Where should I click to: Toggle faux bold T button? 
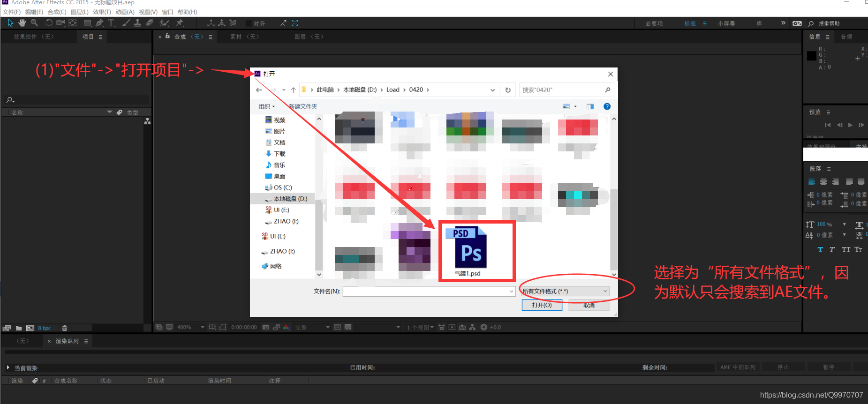click(x=820, y=249)
